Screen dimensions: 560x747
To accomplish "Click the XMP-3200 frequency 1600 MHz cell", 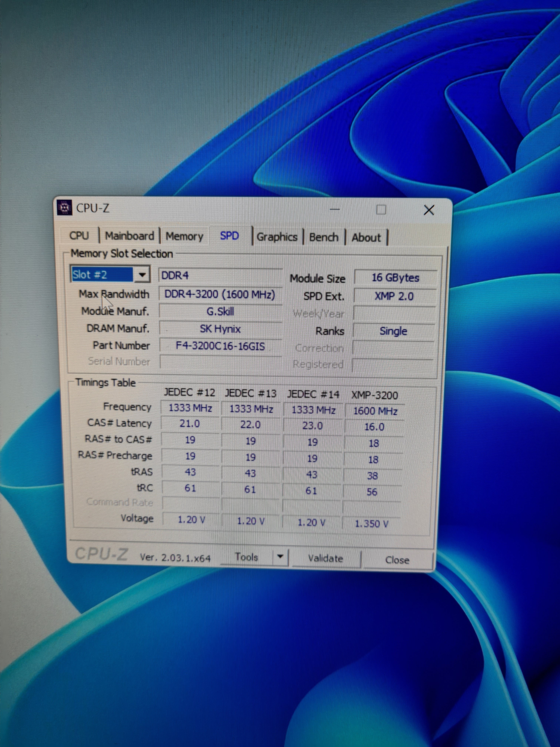I will coord(375,411).
